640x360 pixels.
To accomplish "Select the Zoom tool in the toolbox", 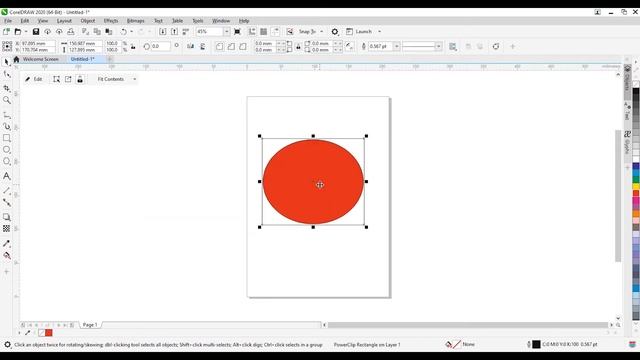I will (7, 100).
